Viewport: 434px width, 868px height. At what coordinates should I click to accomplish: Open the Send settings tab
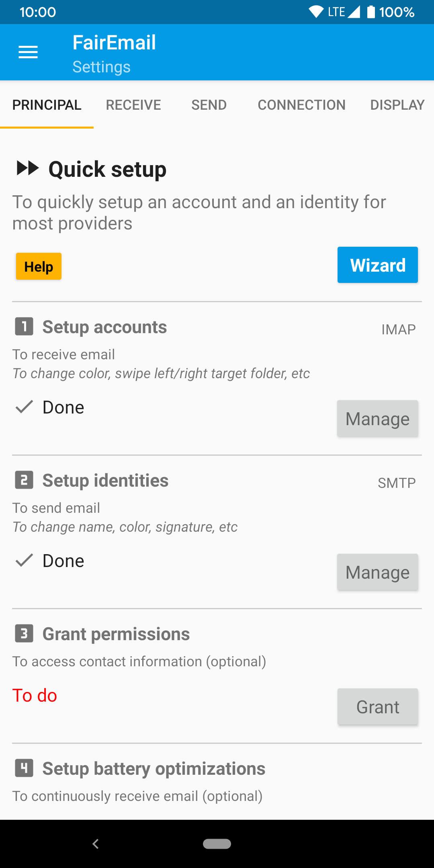coord(209,105)
